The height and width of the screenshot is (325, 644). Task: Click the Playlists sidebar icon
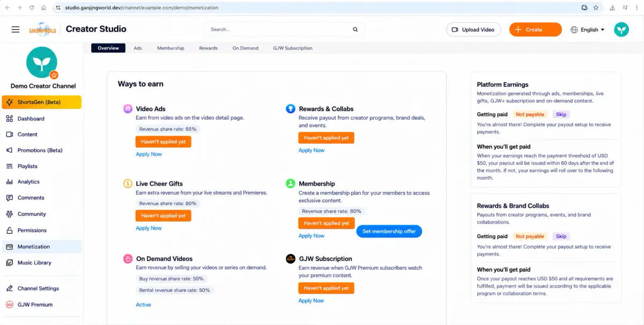pyautogui.click(x=9, y=166)
